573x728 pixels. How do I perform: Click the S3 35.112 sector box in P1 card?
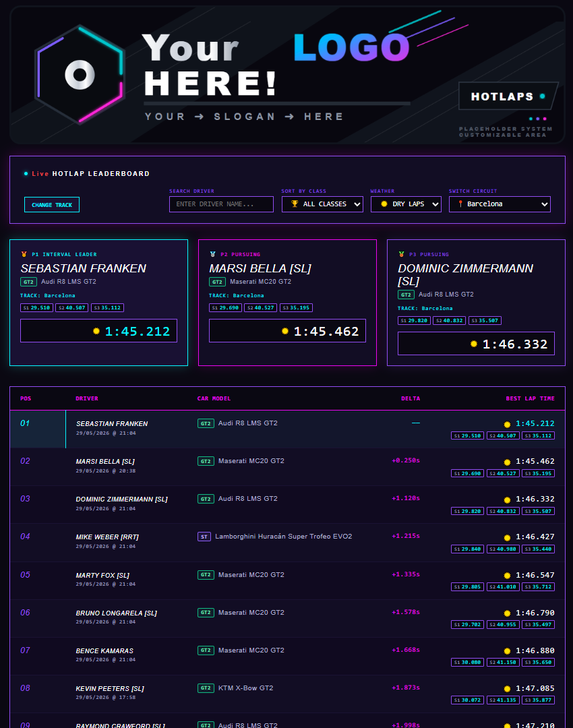tap(107, 308)
